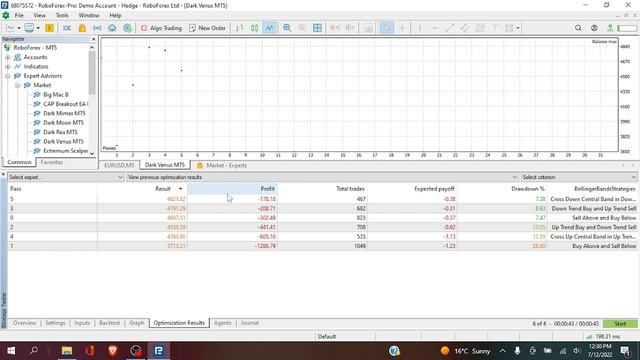This screenshot has height=360, width=640.
Task: Open the Tools menu
Action: click(62, 16)
